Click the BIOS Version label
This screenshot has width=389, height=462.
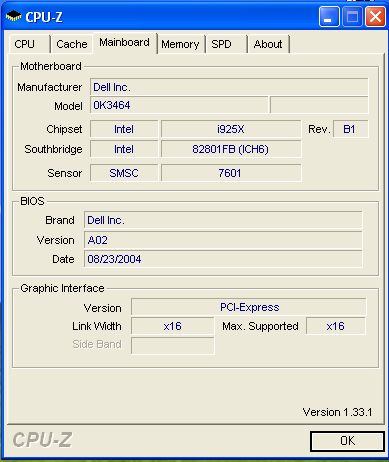[x=55, y=240]
